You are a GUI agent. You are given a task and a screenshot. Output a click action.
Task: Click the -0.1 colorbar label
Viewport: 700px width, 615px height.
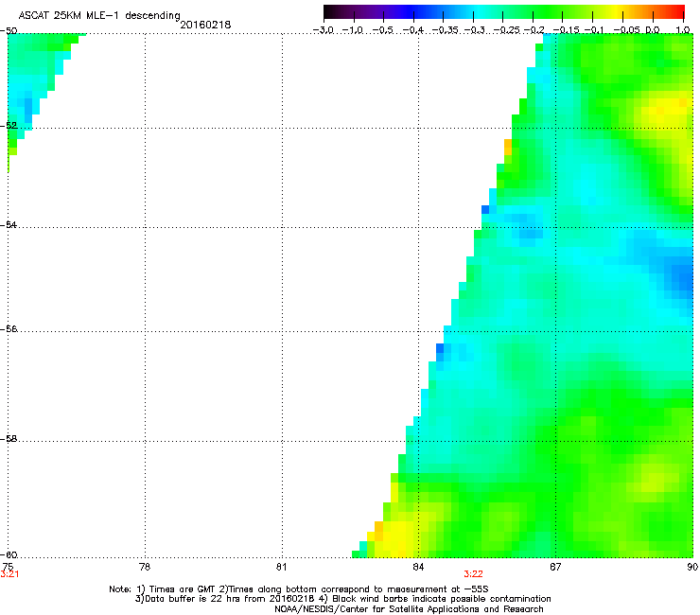coord(594,30)
